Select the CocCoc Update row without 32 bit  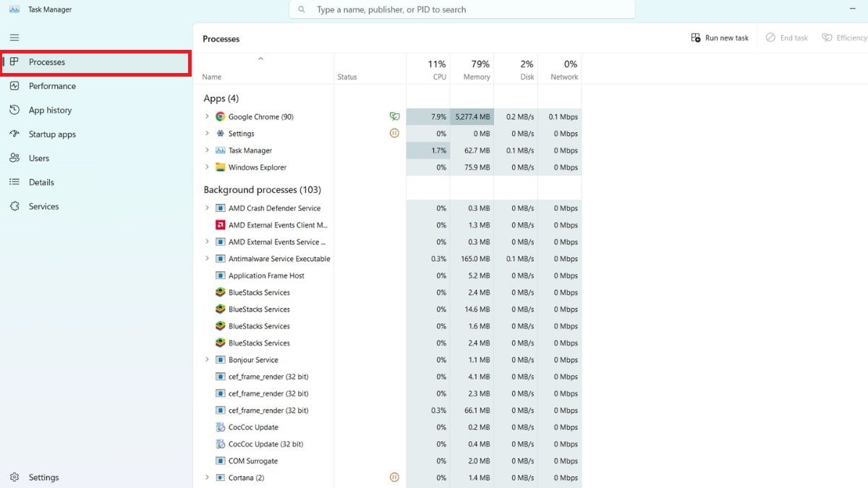pos(388,427)
